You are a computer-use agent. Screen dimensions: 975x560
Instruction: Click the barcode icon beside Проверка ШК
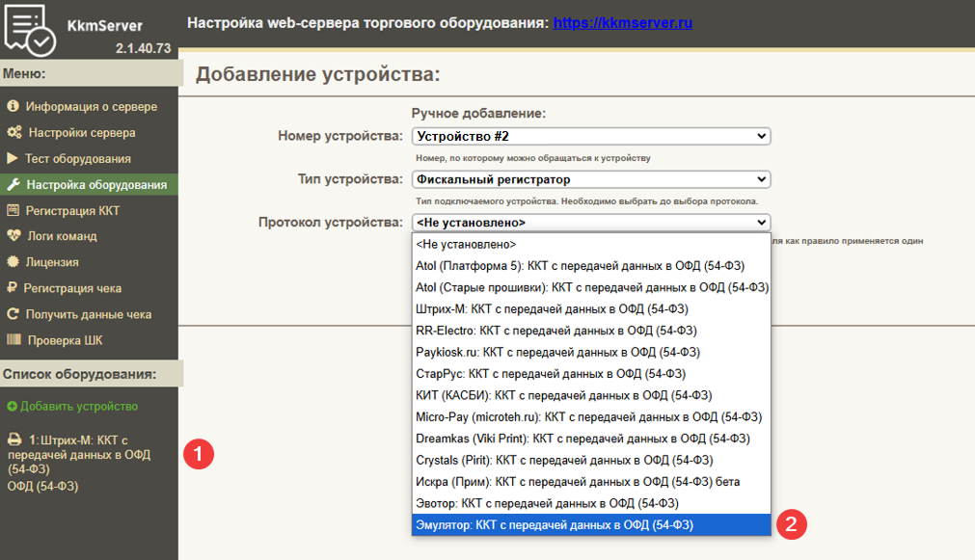(14, 339)
